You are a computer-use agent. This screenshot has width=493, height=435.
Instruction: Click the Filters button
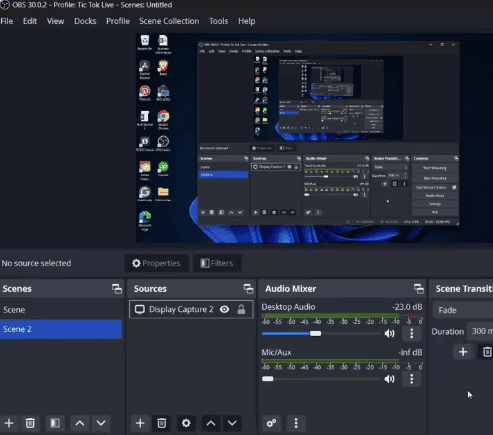[217, 263]
